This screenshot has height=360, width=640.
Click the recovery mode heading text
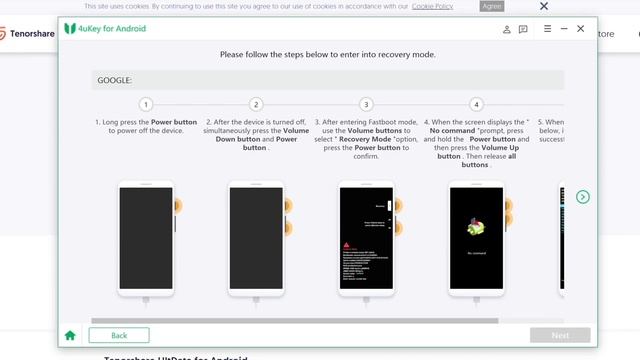coord(328,54)
